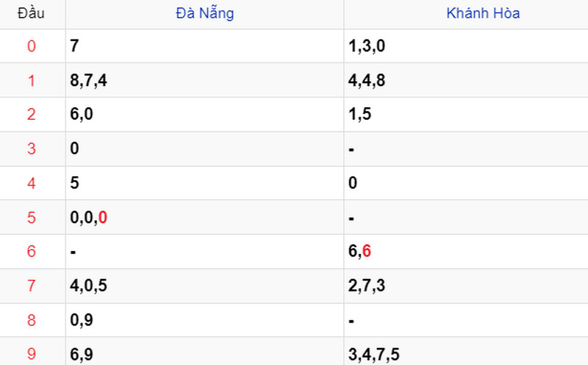Open the Khánh Hòa column header link

tap(483, 13)
